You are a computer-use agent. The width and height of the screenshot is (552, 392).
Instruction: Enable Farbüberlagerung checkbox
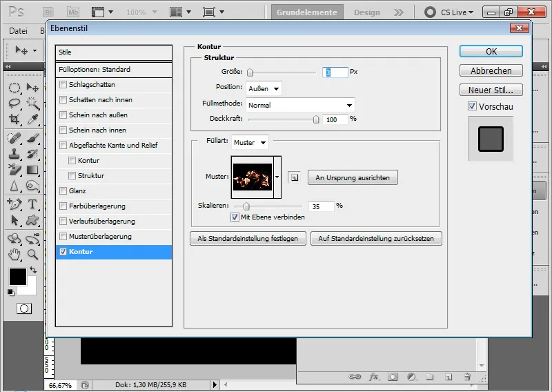click(63, 206)
